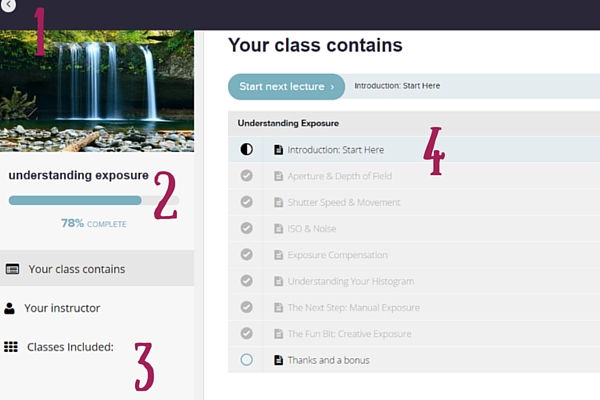The height and width of the screenshot is (400, 600).
Task: Toggle completed check for Understanding Your Histogram
Action: [x=246, y=281]
